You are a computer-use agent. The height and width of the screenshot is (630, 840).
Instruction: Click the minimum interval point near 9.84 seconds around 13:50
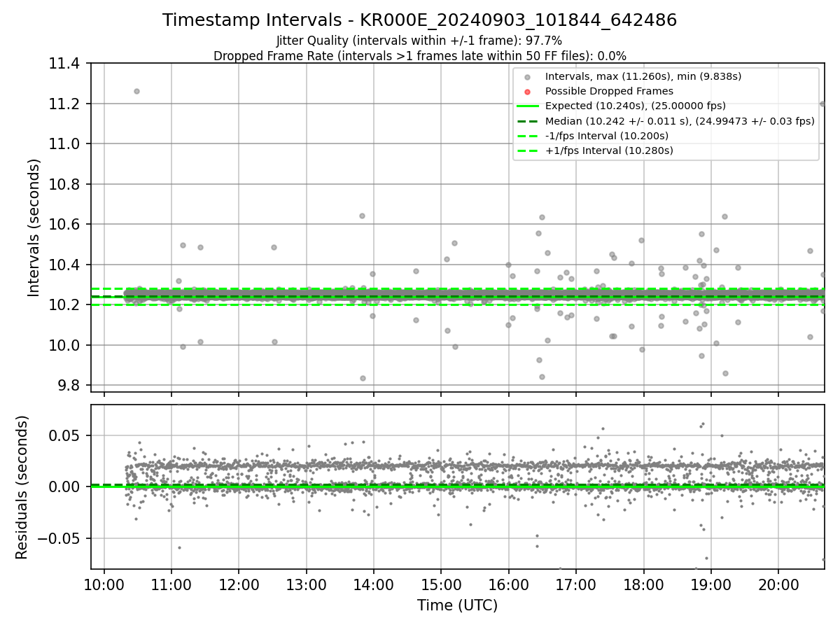tap(363, 378)
